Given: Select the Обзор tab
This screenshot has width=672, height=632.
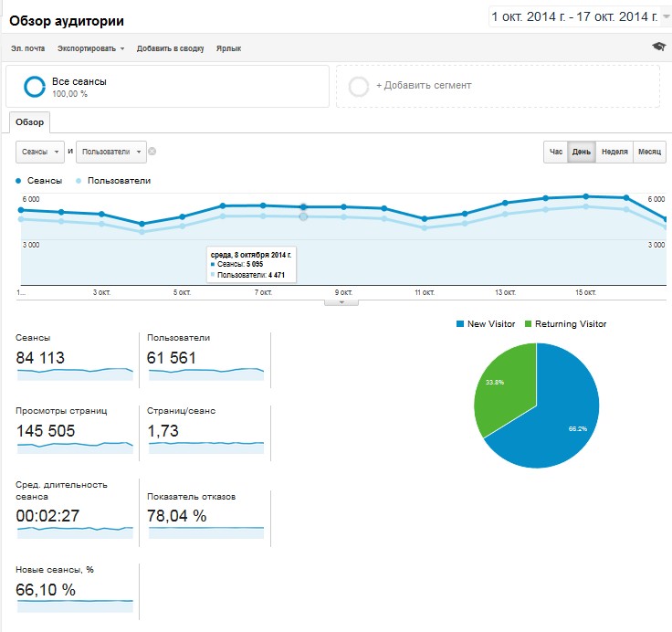Looking at the screenshot, I should pos(29,122).
